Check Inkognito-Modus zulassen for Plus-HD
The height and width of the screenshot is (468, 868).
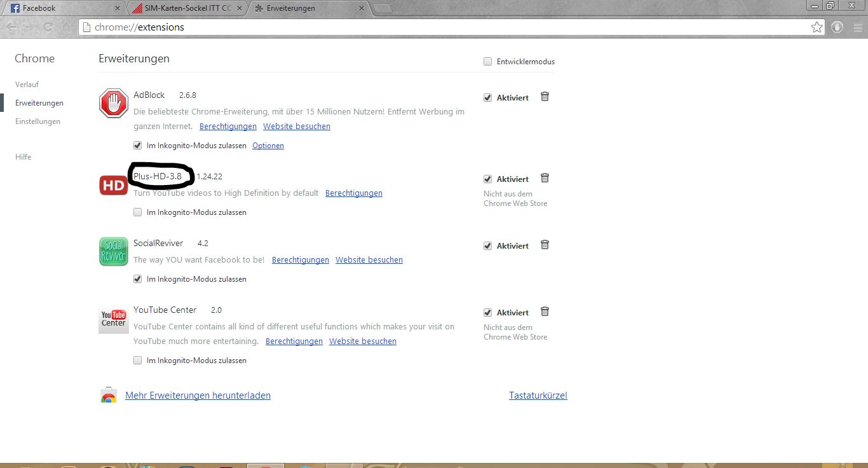coord(138,212)
